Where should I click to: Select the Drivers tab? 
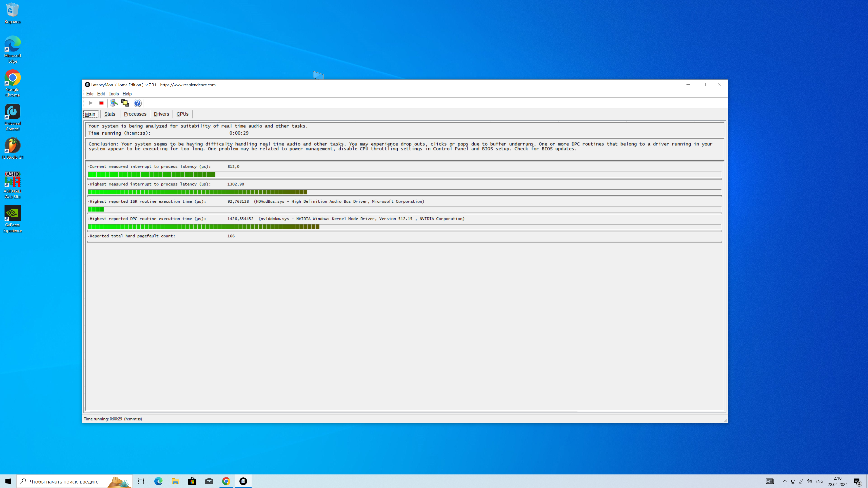tap(161, 114)
